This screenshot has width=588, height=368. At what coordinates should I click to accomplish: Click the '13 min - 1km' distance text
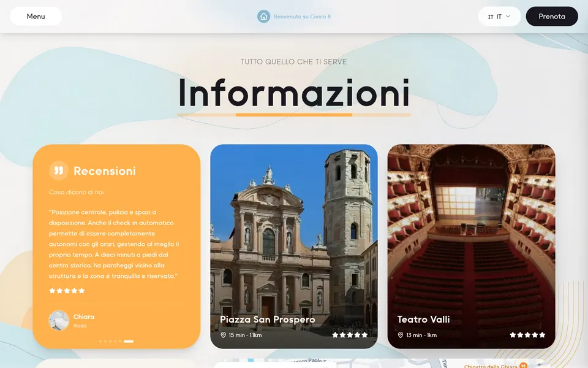coord(421,335)
